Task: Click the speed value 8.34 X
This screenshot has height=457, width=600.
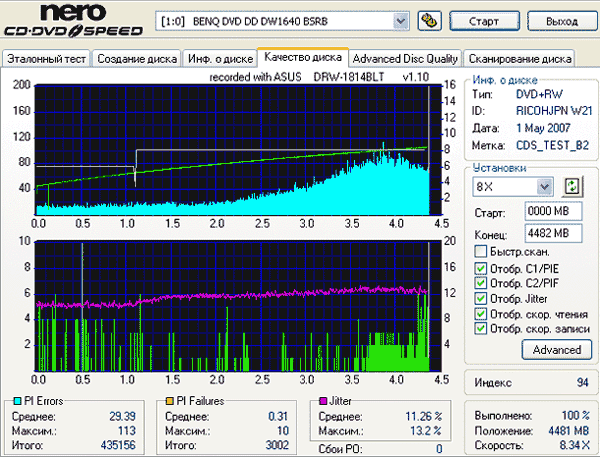Action: tap(574, 445)
